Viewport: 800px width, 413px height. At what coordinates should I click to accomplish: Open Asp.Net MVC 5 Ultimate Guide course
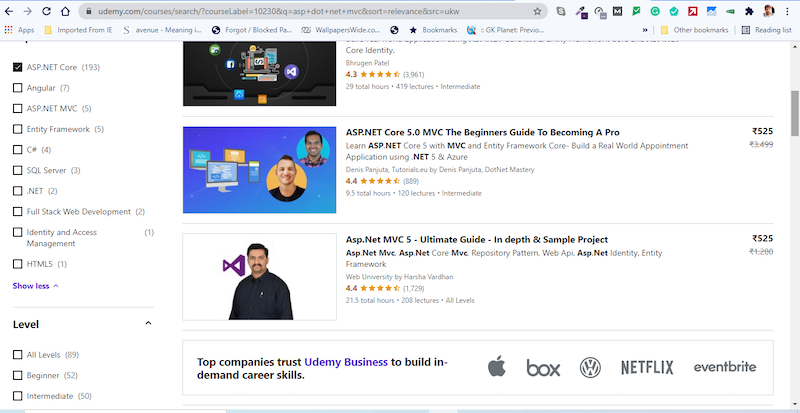[x=477, y=239]
